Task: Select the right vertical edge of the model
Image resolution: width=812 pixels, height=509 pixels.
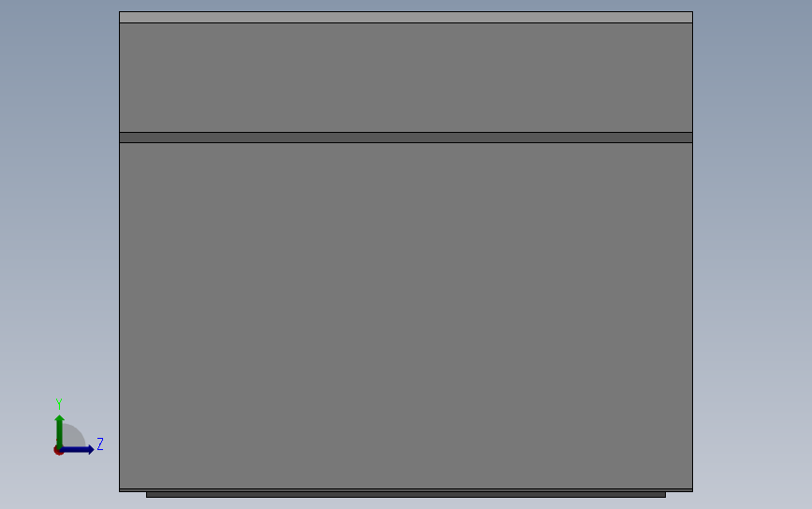Action: [692, 252]
